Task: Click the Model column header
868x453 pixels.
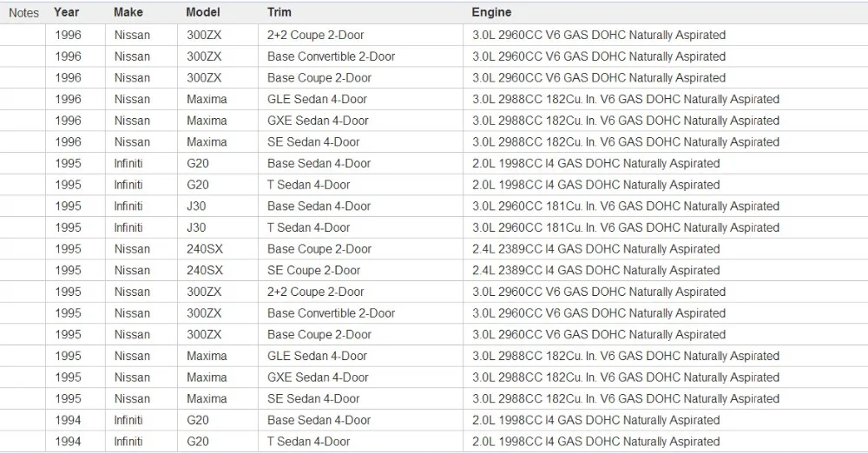Action: (202, 12)
